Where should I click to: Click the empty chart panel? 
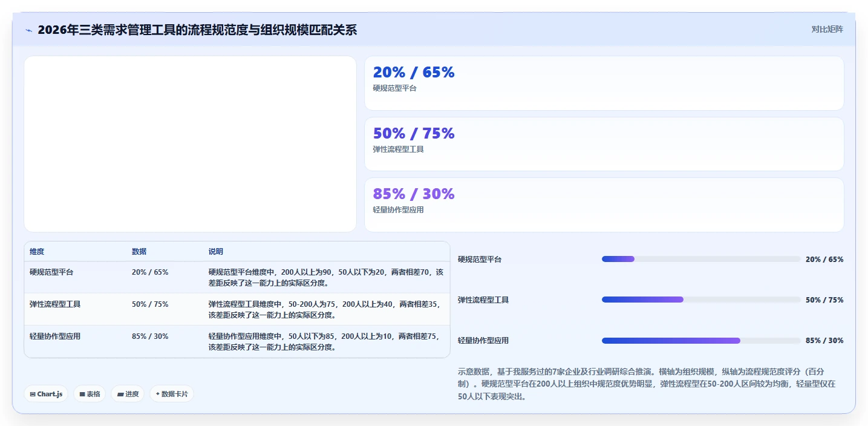[190, 144]
